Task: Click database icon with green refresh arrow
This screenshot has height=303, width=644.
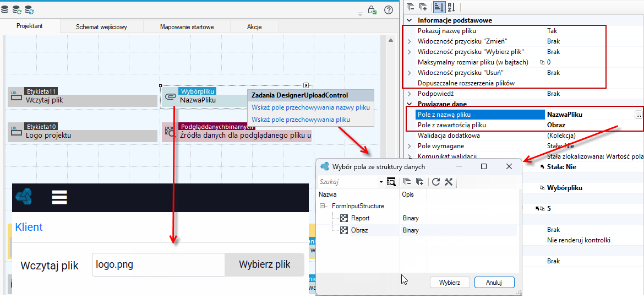Action: 17,9
